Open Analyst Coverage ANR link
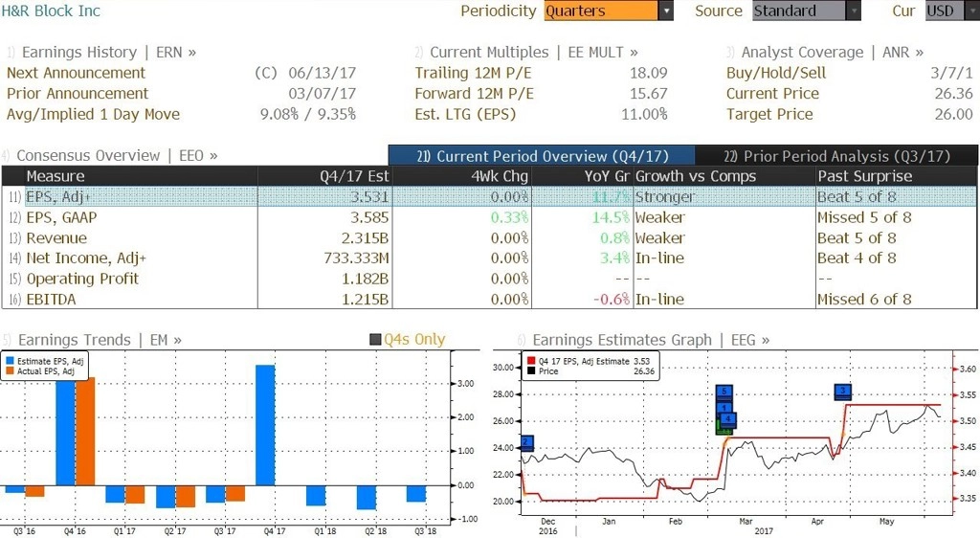 coord(833,53)
